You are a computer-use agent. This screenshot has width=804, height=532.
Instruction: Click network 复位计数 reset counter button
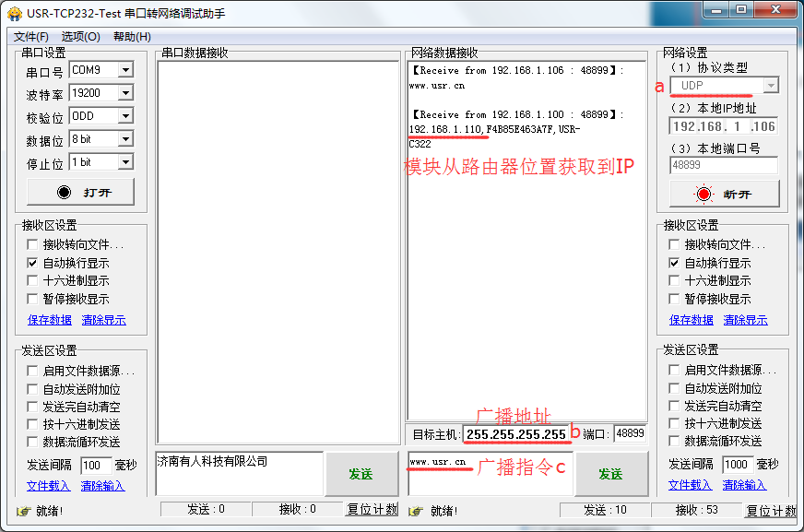coord(771,511)
